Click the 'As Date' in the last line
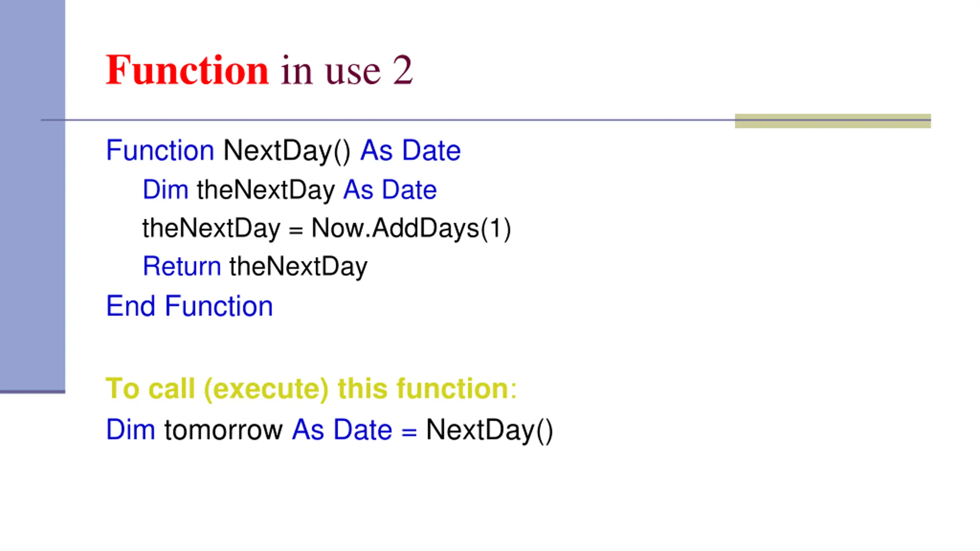This screenshot has width=980, height=551. [342, 430]
